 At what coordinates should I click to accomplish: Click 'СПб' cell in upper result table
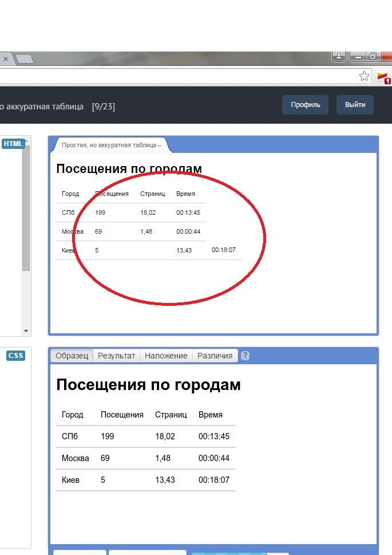click(x=68, y=212)
